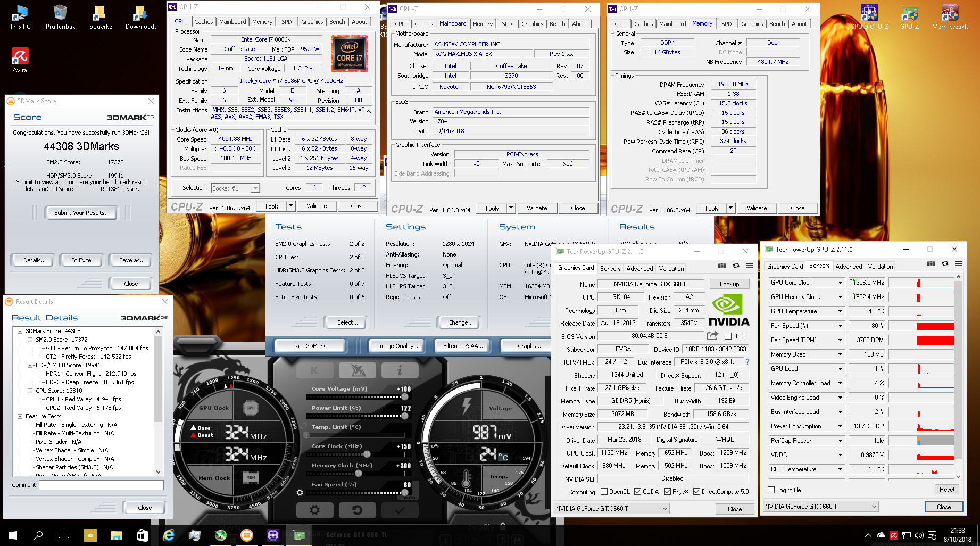Click the Comment input field

click(x=101, y=485)
